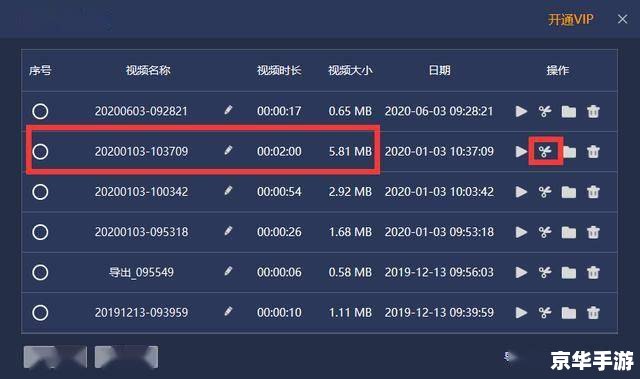Delete video 20200103-095318

point(593,232)
